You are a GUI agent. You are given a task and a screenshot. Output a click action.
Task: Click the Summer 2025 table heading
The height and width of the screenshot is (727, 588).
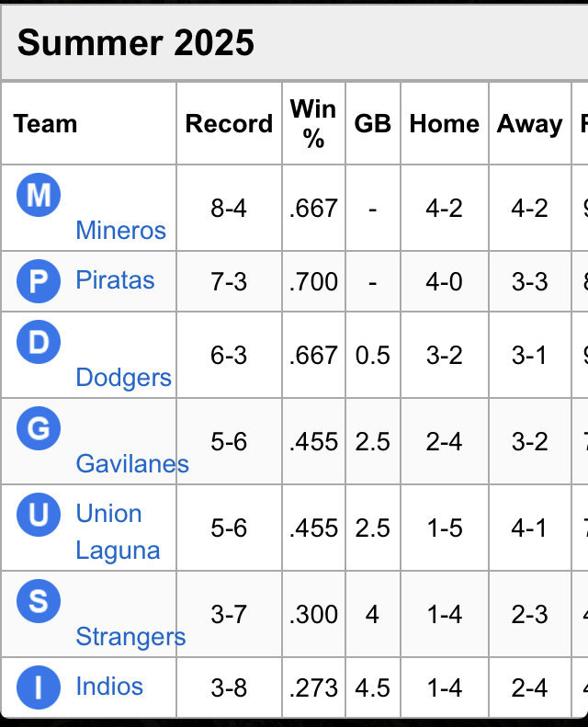click(x=136, y=42)
